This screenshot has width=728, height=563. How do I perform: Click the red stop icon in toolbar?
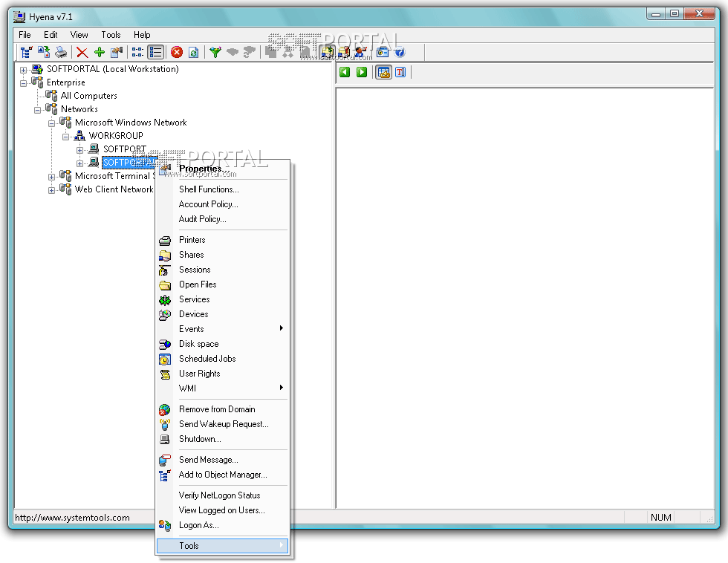[x=177, y=52]
